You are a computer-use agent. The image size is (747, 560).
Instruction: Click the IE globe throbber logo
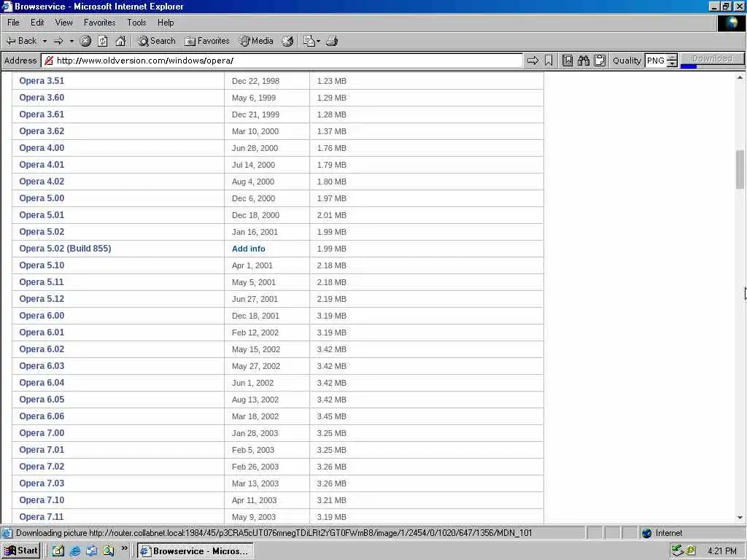click(x=731, y=23)
